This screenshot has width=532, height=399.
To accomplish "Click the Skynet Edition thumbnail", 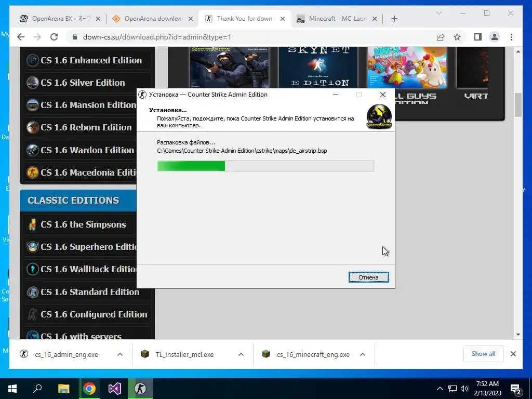I will [318, 67].
